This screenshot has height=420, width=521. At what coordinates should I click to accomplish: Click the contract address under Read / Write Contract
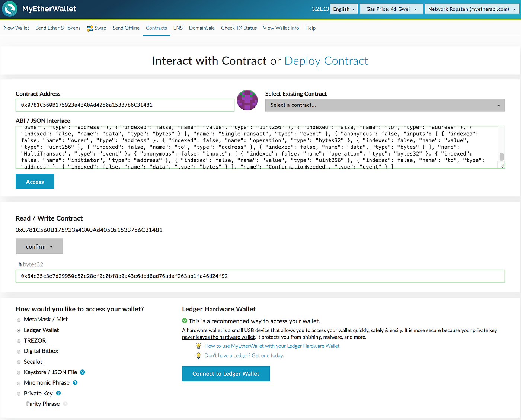click(x=89, y=230)
